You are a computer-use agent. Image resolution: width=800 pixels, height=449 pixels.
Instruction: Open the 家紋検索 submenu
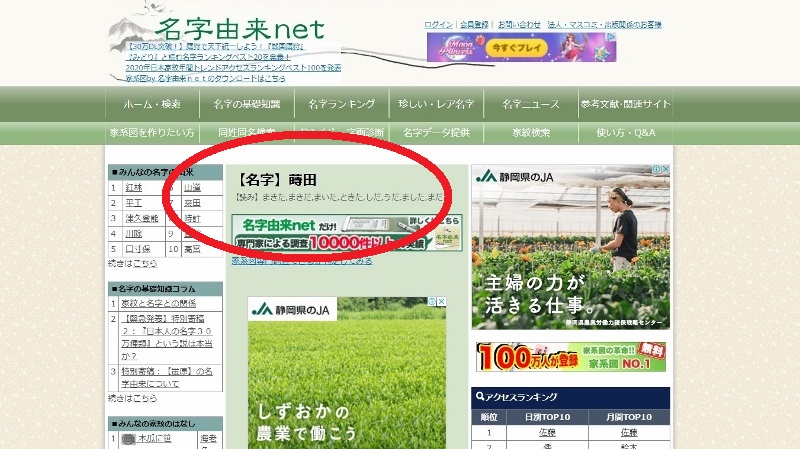[531, 133]
